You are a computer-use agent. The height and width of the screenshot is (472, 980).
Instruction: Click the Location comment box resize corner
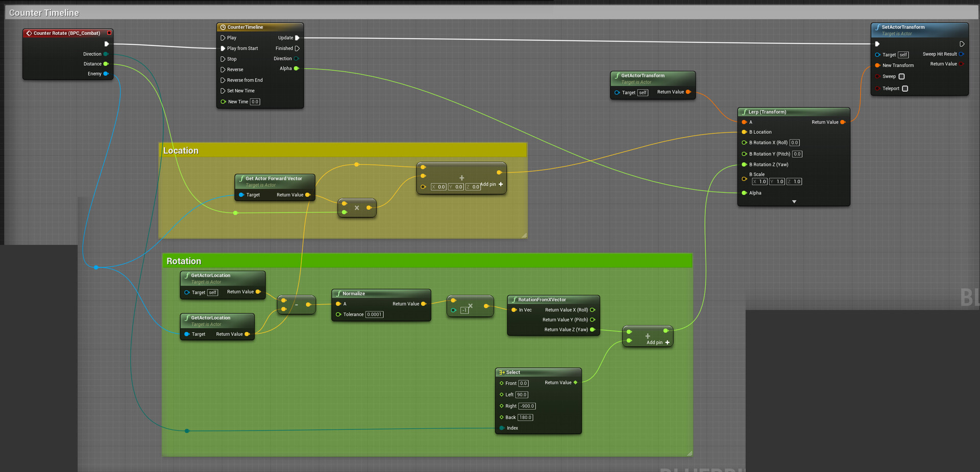(x=524, y=235)
